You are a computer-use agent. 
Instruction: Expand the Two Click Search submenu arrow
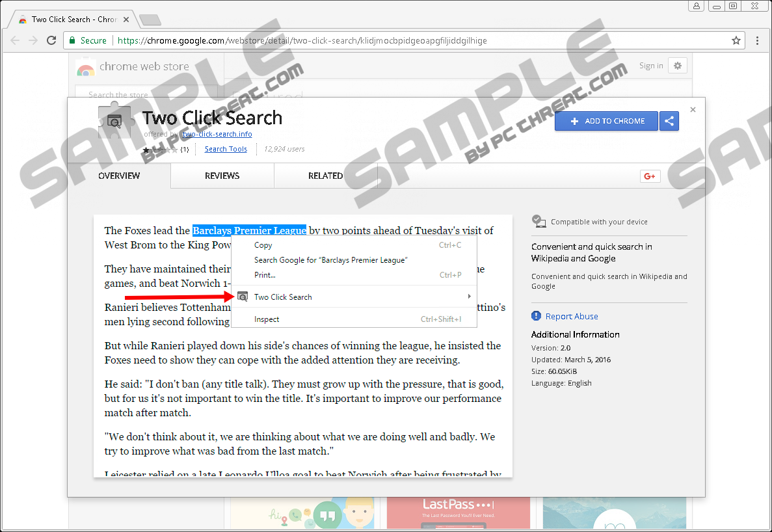pos(469,297)
